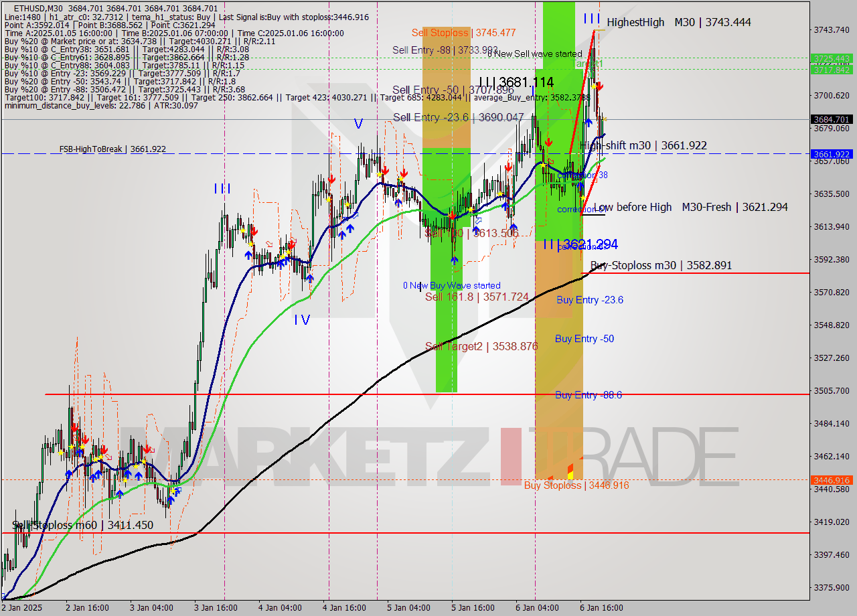
Task: Click the '5 Jan 16:00' time axis label
Action: tap(473, 608)
